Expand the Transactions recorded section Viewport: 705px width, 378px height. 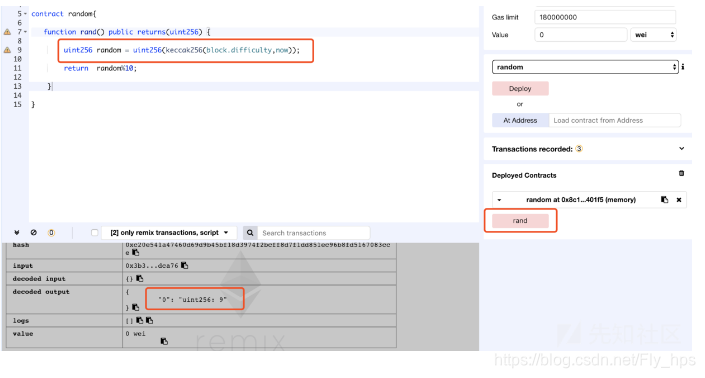[682, 149]
